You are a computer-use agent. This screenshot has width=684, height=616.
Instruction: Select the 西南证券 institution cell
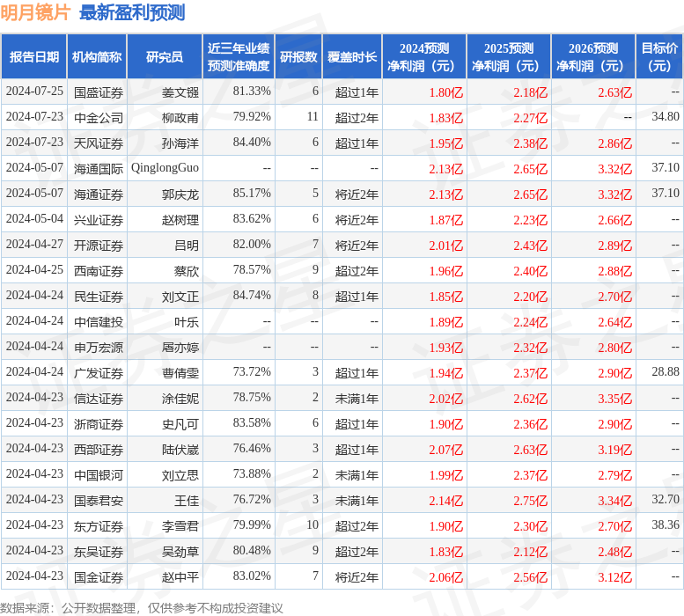98,271
